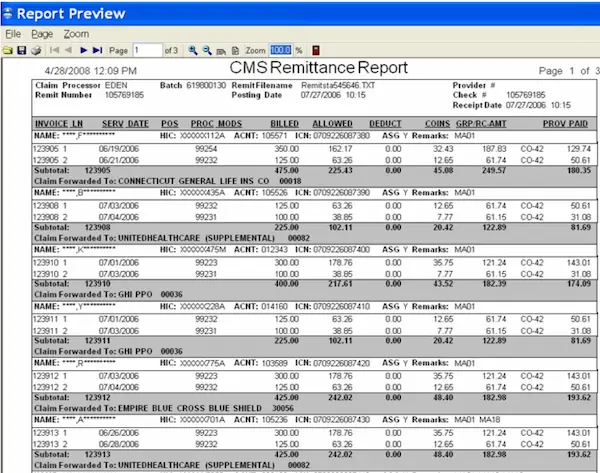This screenshot has width=600, height=473.
Task: Click the COINS column header
Action: pos(437,124)
